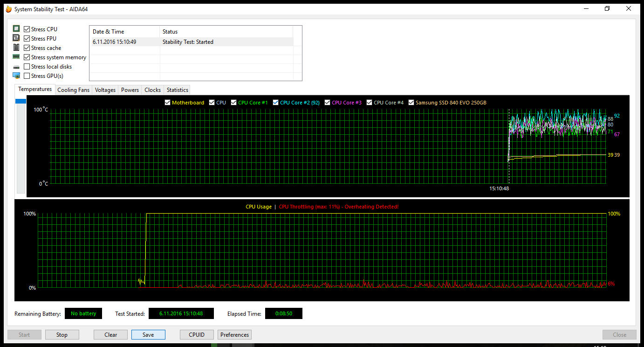The image size is (644, 347).
Task: Click the FPU percent-chip icon
Action: coord(16,38)
